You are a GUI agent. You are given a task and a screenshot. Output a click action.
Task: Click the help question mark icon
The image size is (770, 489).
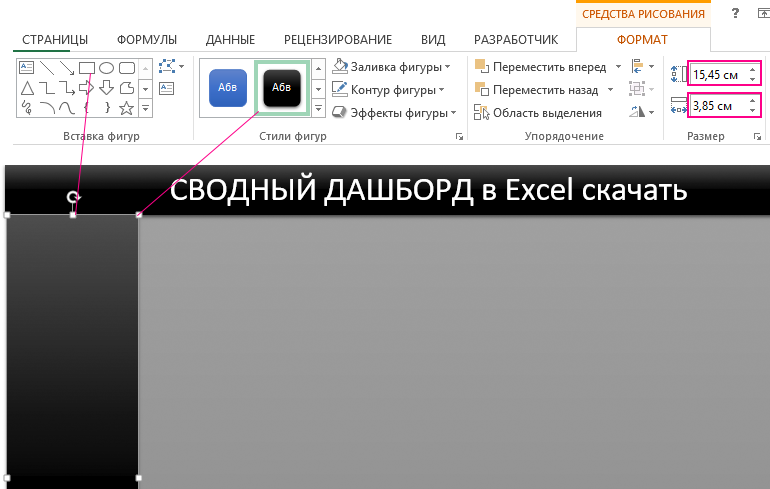(x=735, y=13)
